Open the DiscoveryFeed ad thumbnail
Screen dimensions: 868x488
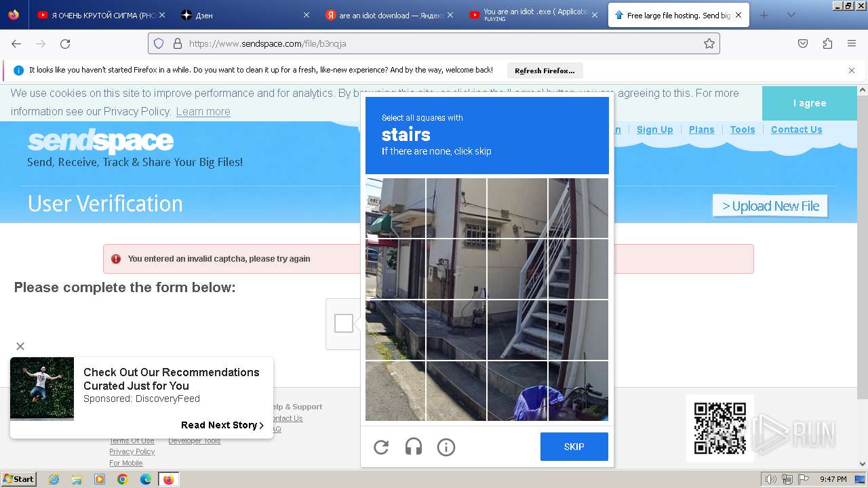click(42, 389)
